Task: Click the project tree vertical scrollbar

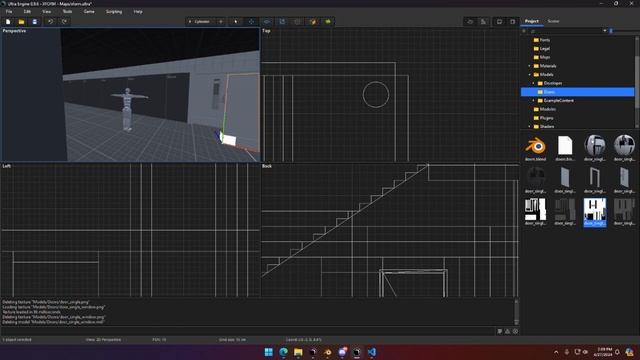Action: [637, 82]
